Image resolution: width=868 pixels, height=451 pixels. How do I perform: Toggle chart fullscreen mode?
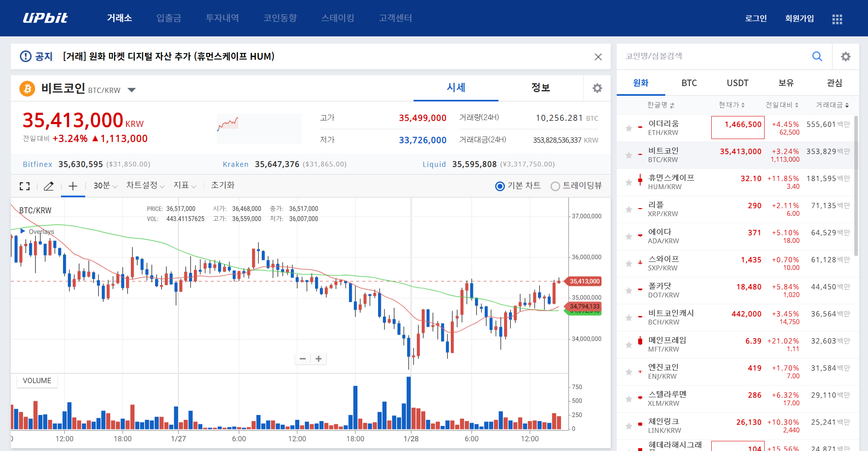(x=25, y=186)
